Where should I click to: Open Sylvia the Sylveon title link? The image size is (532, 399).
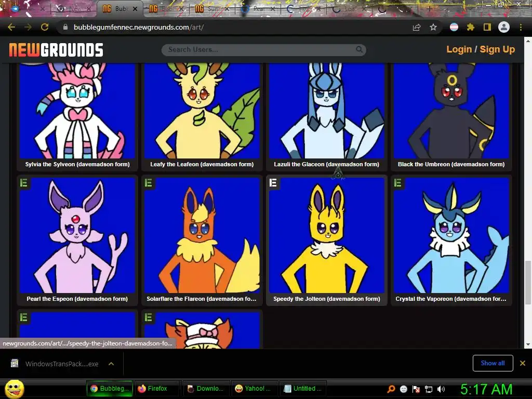click(x=77, y=164)
